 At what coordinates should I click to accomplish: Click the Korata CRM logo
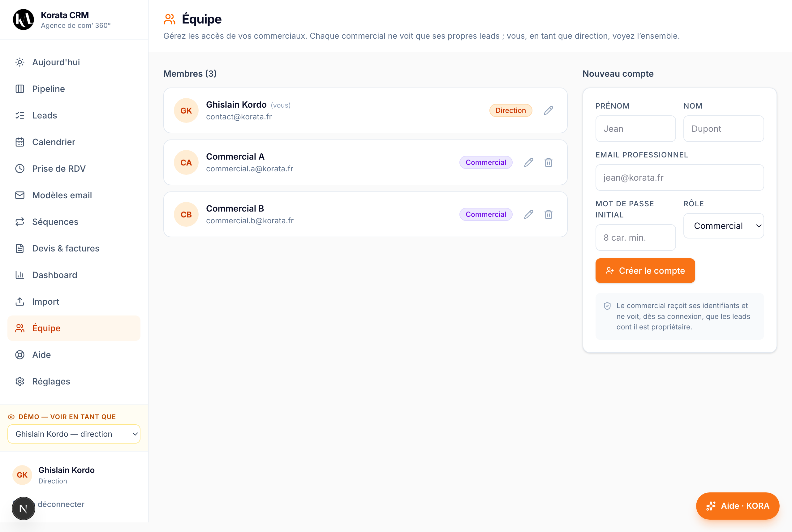(23, 19)
